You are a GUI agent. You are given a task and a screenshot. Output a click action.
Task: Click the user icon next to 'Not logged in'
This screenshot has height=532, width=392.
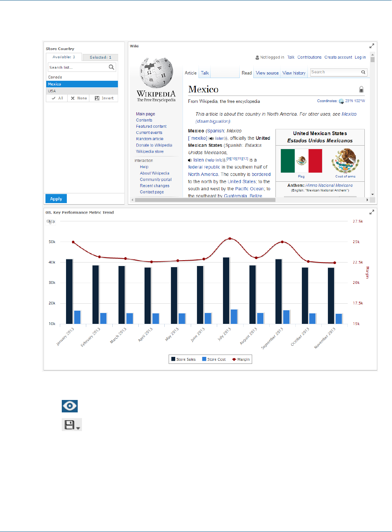257,57
